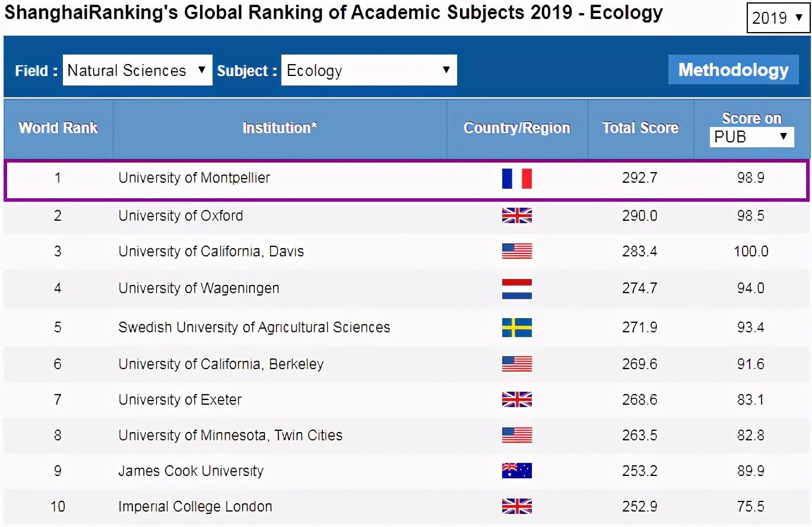Click the World Rank column header
Image resolution: width=812 pixels, height=527 pixels.
(58, 128)
